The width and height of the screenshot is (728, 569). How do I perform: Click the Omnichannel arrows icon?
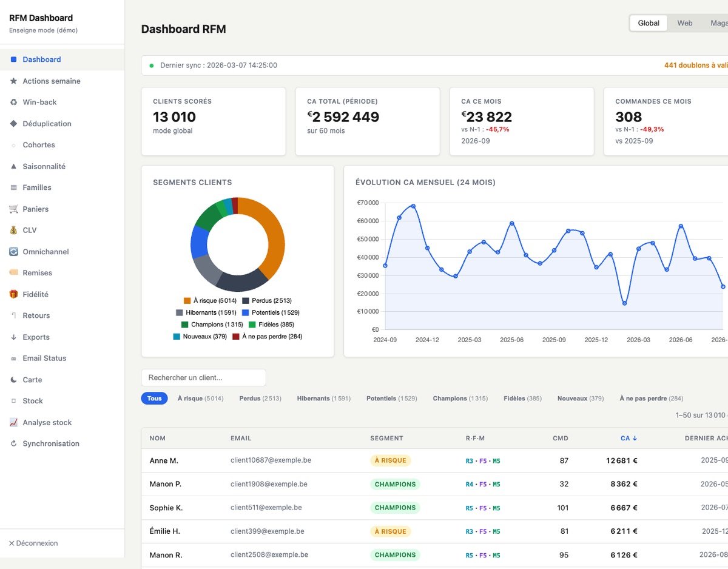coord(13,251)
